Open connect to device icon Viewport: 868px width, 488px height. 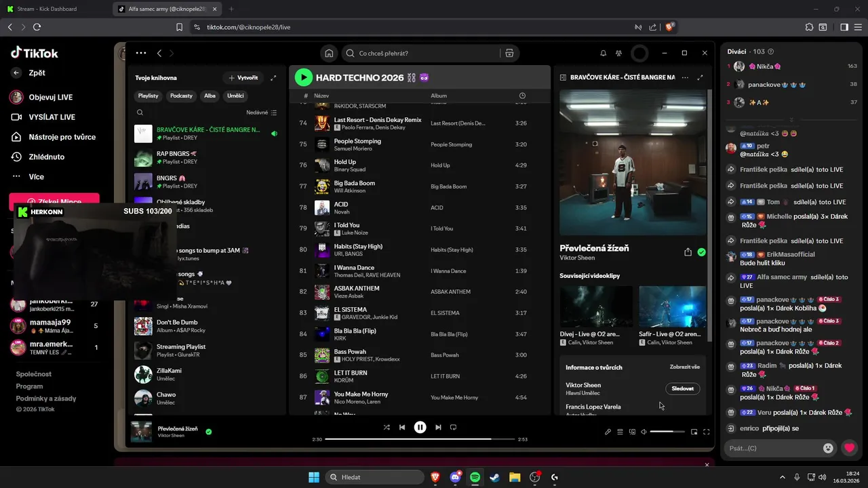point(632,432)
